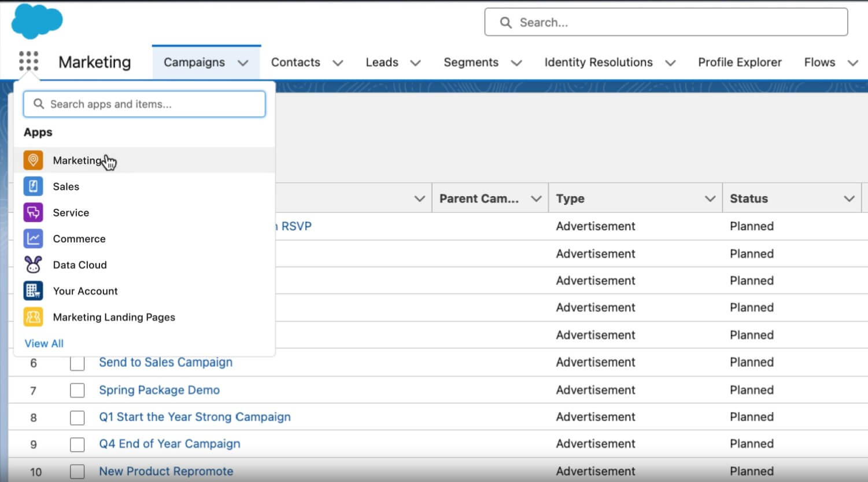
Task: Select the Your Account app icon
Action: (33, 290)
